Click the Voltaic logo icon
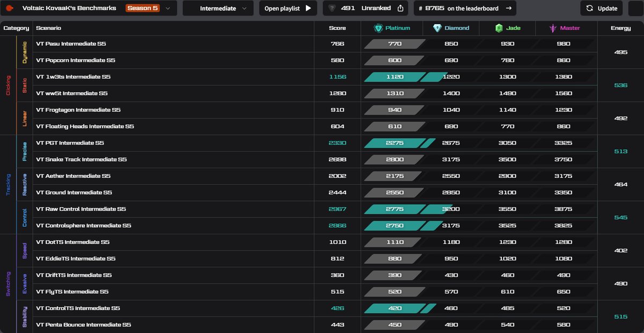 tap(9, 8)
